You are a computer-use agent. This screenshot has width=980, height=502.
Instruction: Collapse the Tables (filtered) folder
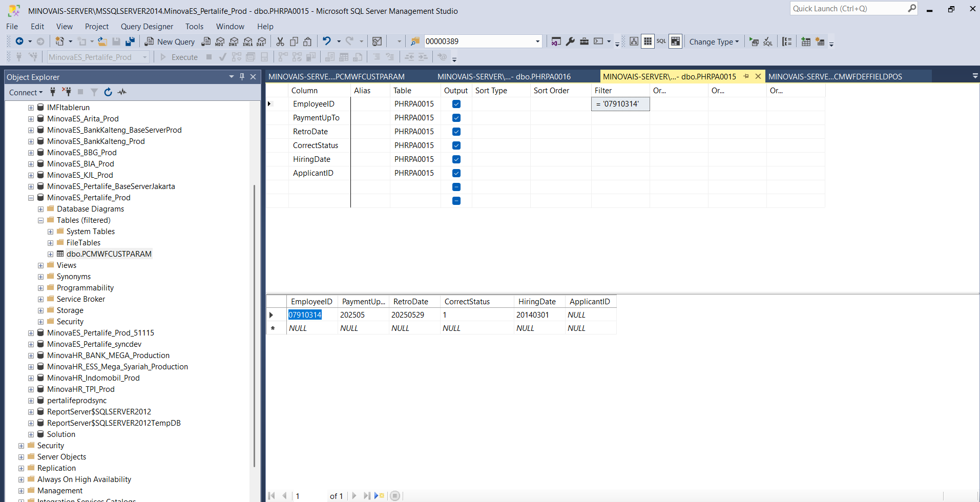(x=40, y=220)
